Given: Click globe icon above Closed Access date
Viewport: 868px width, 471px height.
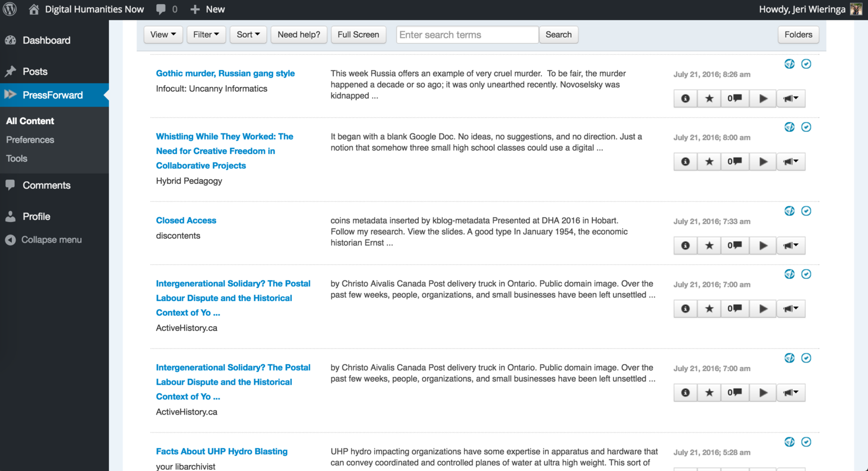Looking at the screenshot, I should [789, 211].
